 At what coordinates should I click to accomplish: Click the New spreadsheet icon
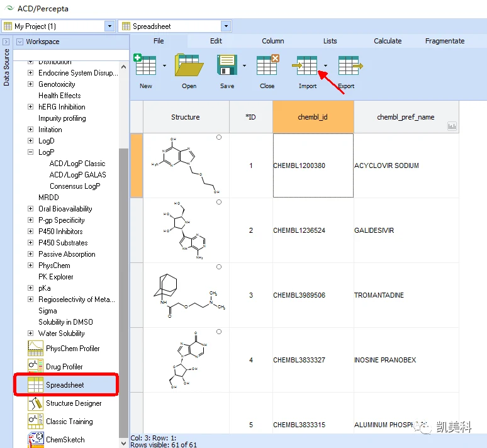click(x=145, y=65)
